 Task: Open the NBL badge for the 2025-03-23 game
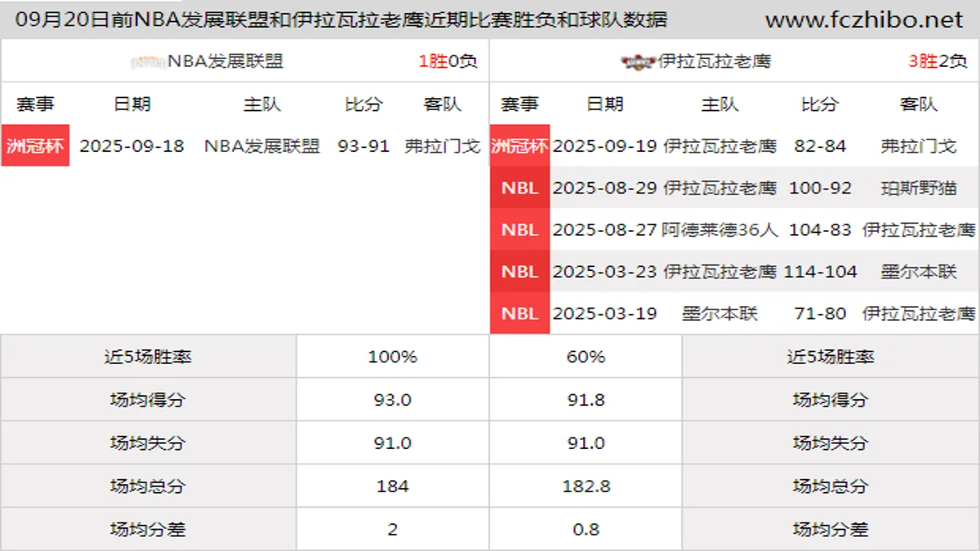click(519, 272)
